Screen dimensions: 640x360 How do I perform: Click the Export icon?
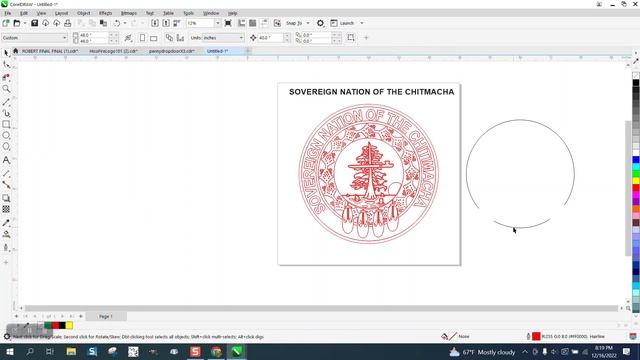166,23
